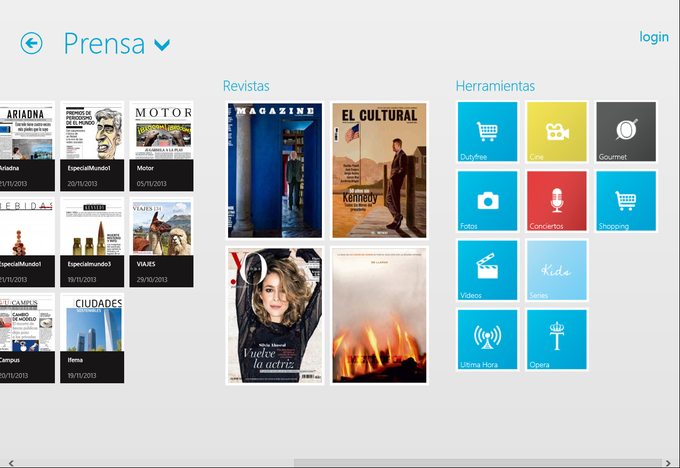Screen dimensions: 680x468
Task: Open the Magazine cover with blue door
Action: pos(275,170)
